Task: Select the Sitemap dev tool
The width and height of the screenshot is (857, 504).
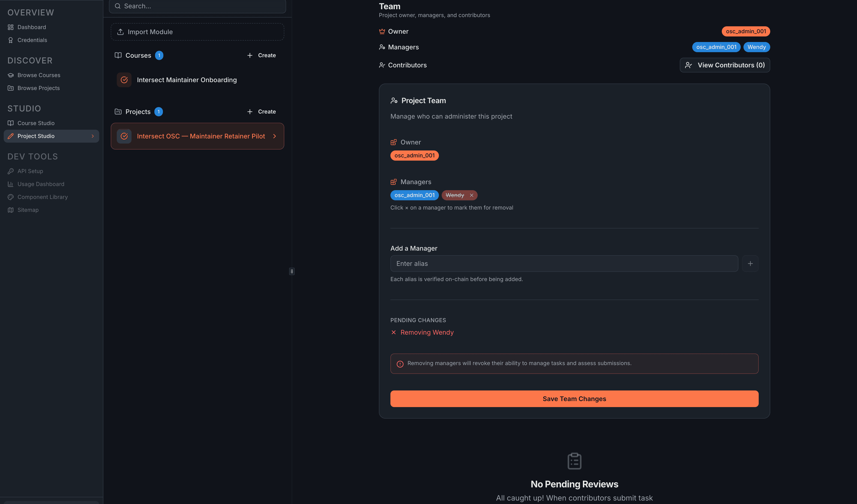Action: (x=27, y=210)
